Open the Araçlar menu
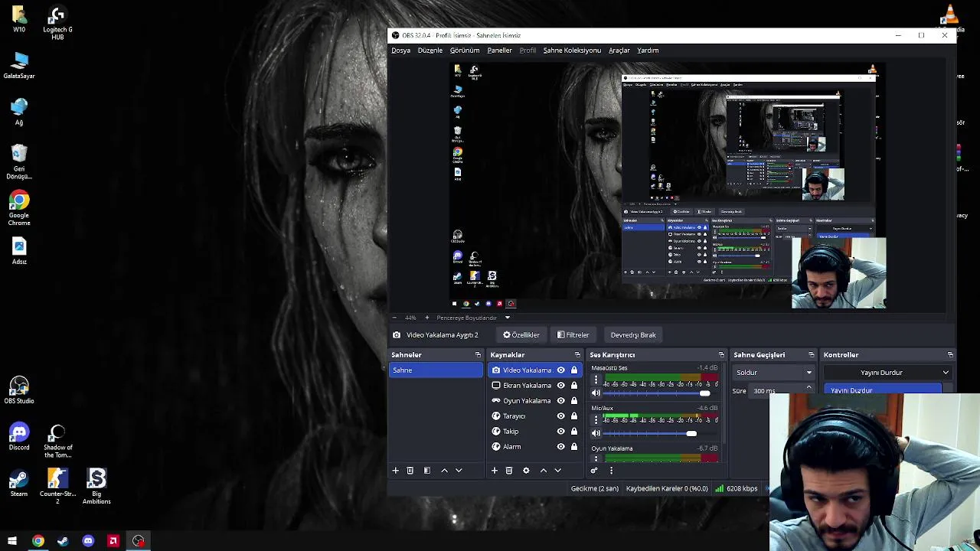Image resolution: width=980 pixels, height=551 pixels. [619, 51]
